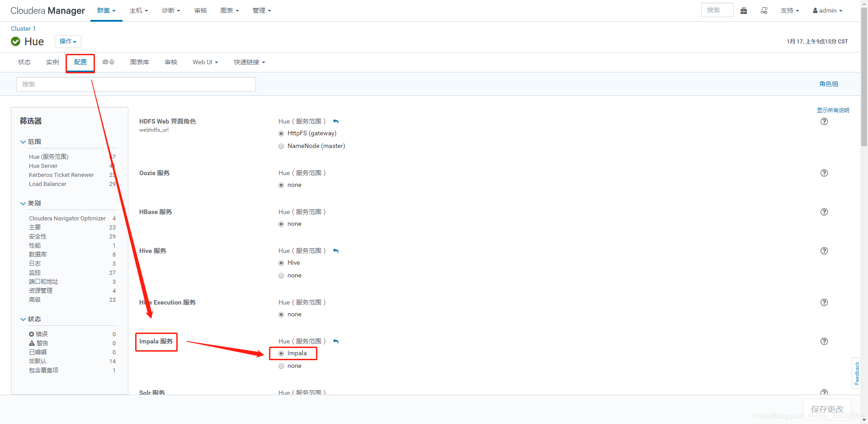Viewport: 868px width, 424px height.
Task: Click the 保存更改 button
Action: (827, 409)
